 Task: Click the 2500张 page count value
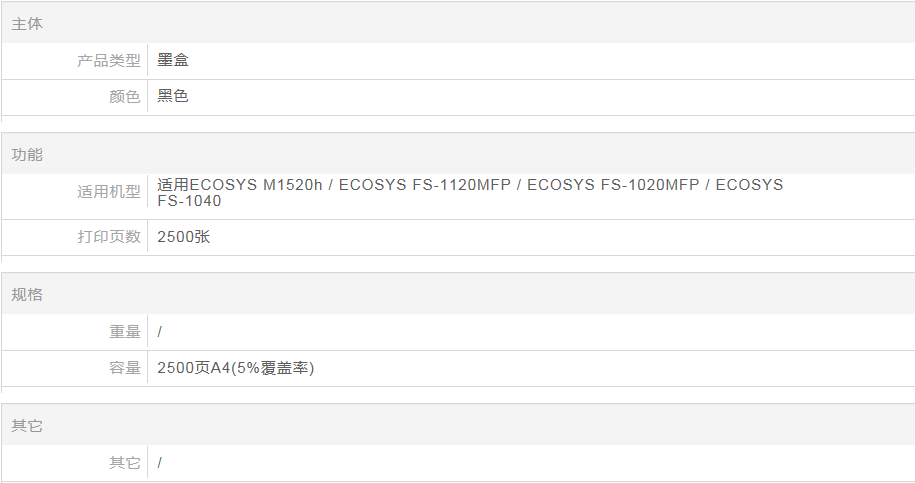[184, 237]
